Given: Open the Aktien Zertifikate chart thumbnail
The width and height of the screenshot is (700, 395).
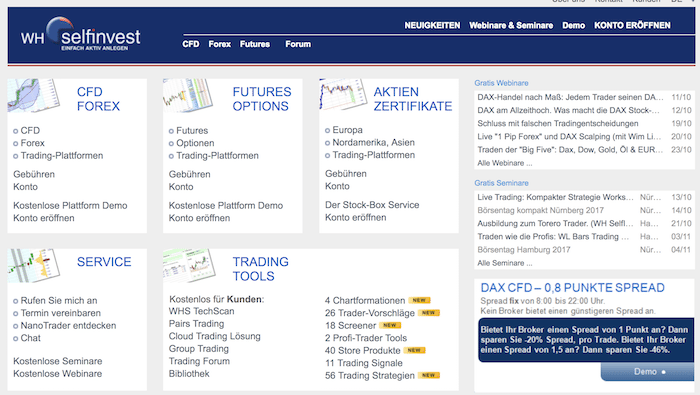Looking at the screenshot, I should (343, 94).
